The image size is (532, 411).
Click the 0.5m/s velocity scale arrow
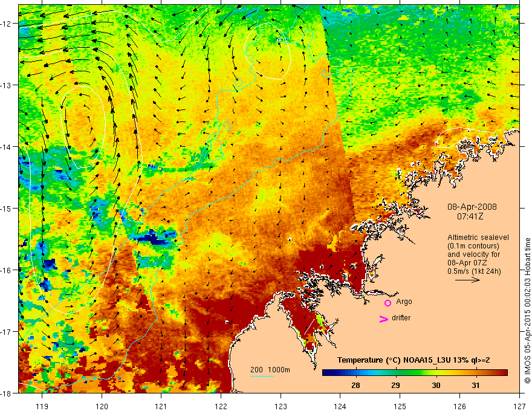[467, 280]
